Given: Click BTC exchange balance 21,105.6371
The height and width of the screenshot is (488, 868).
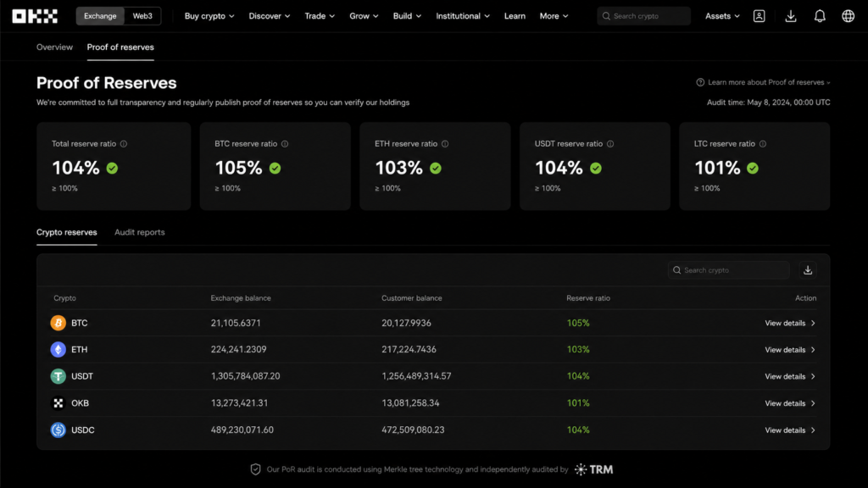Looking at the screenshot, I should click(236, 323).
